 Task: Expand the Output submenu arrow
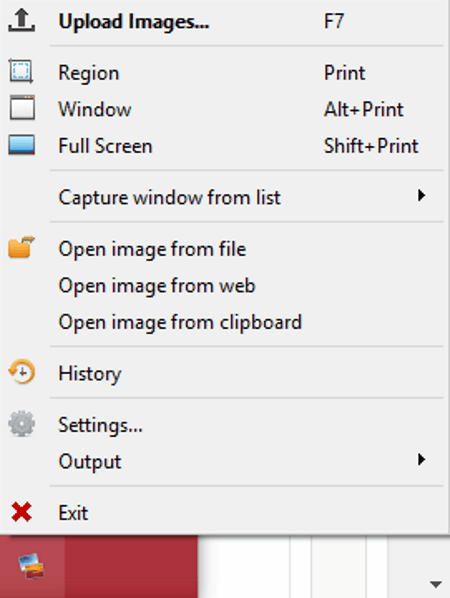[x=421, y=460]
